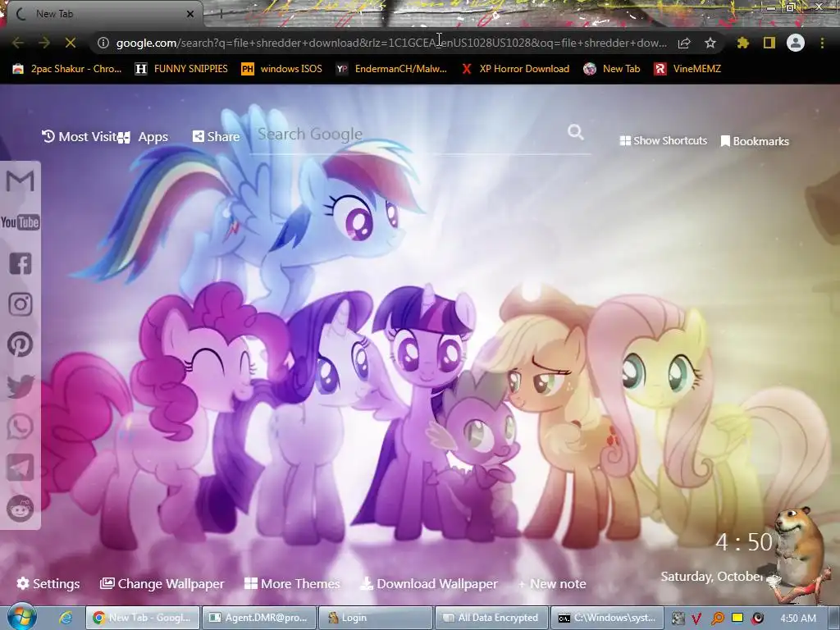Close the New Tab tab

click(x=190, y=14)
